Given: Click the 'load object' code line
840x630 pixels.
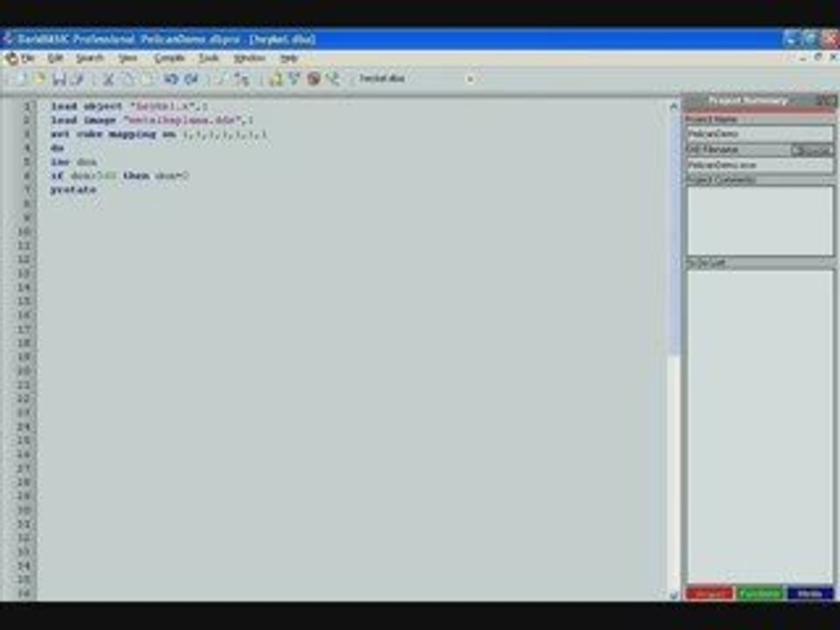Looking at the screenshot, I should 129,106.
